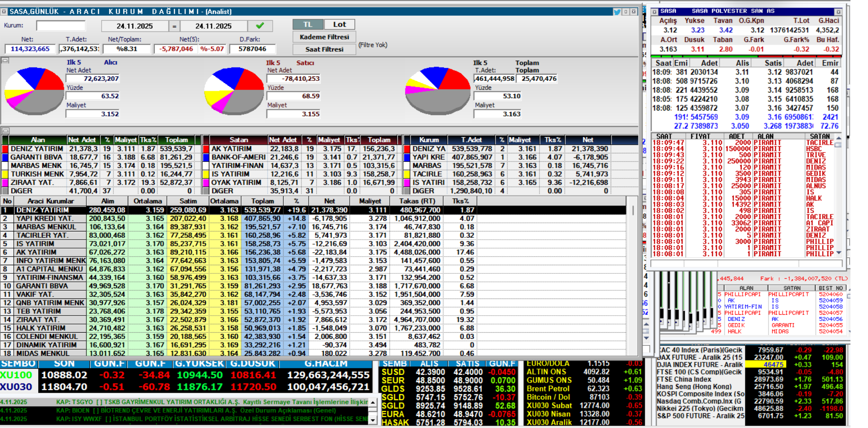Image resolution: width=868 pixels, height=428 pixels.
Task: Click the Kurum input field
Action: tap(61, 26)
